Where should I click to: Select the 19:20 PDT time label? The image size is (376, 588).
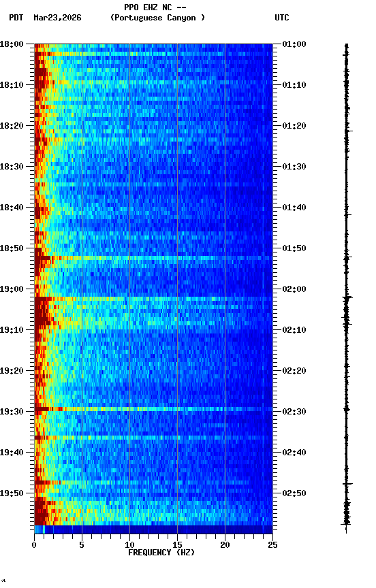[x=12, y=371]
